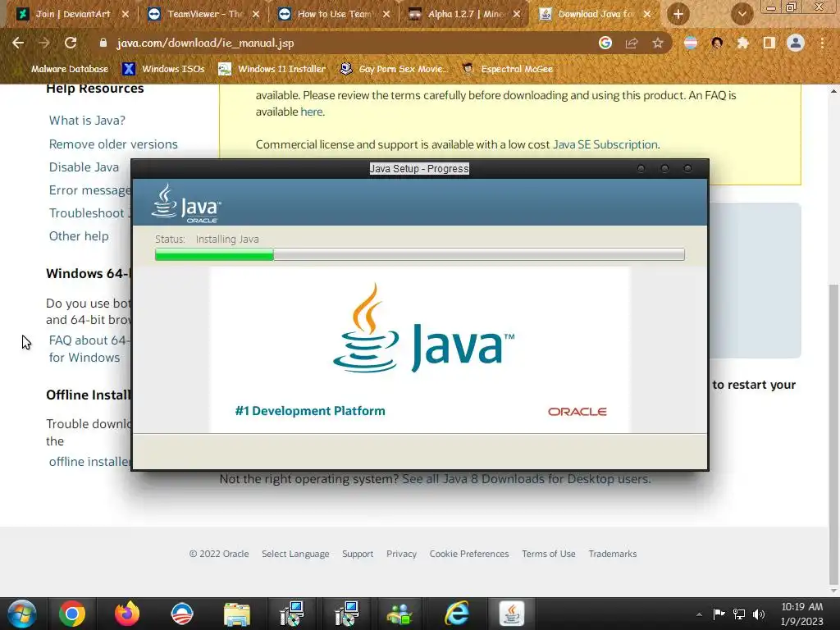The width and height of the screenshot is (840, 630).
Task: Open Internet Explorer from taskbar
Action: click(456, 614)
